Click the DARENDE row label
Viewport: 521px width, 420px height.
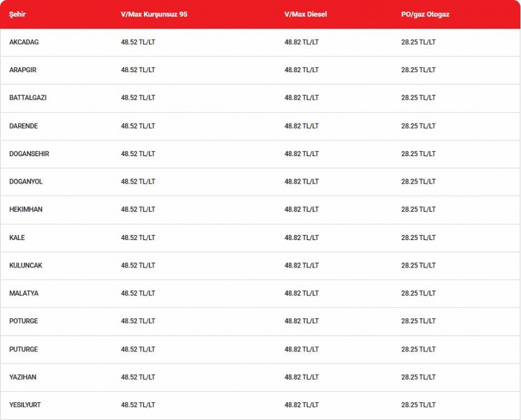24,126
